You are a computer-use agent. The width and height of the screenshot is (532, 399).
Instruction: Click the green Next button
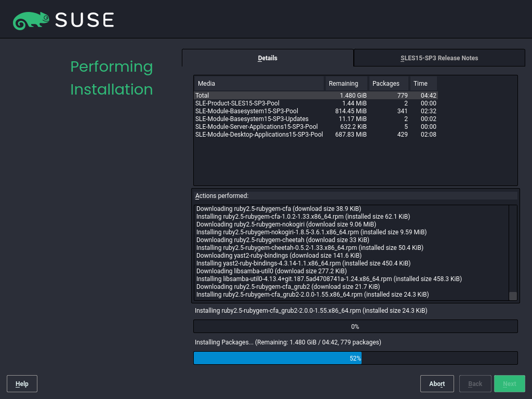(509, 384)
